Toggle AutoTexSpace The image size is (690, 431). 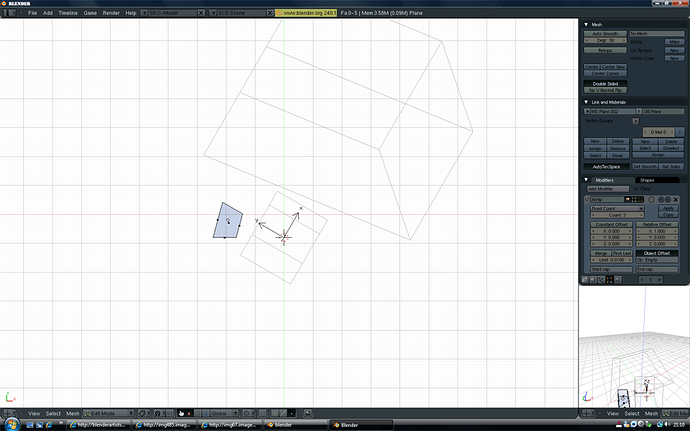[x=606, y=167]
